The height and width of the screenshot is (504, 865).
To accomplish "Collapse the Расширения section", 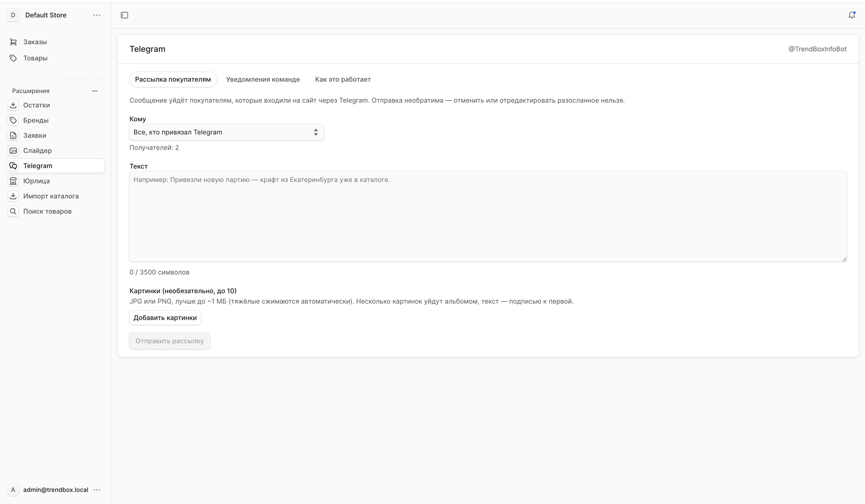I will [95, 91].
